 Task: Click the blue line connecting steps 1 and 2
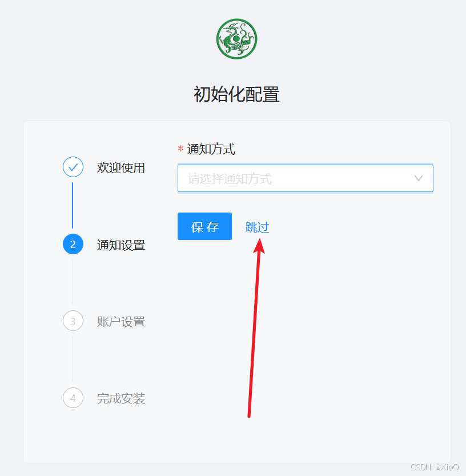[73, 205]
